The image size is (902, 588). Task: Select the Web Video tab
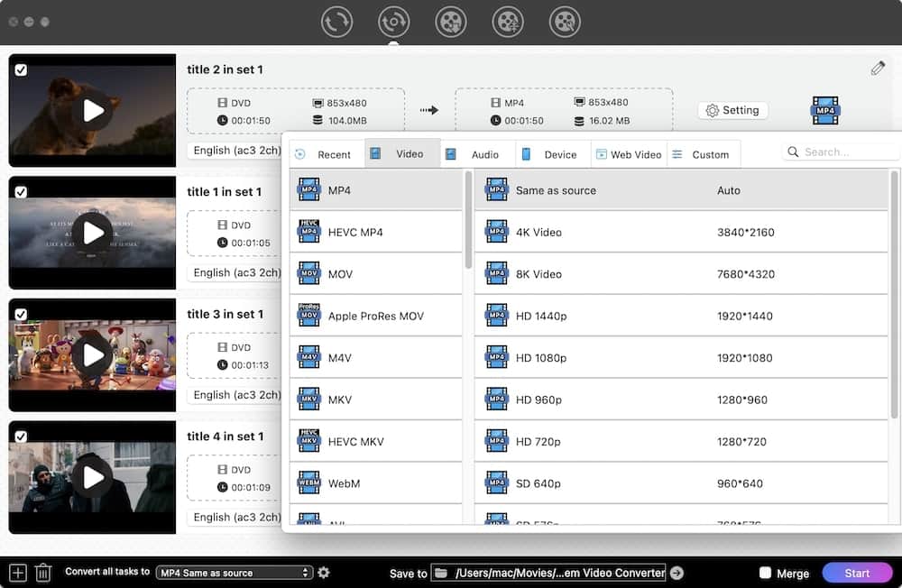click(629, 154)
